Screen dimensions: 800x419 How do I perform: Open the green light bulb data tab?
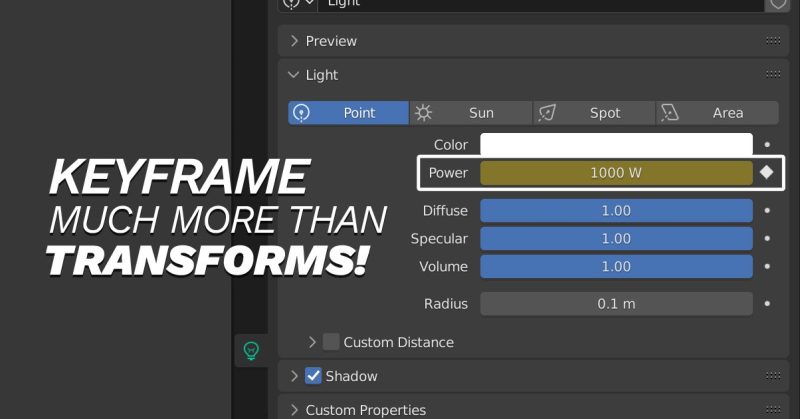(x=251, y=350)
